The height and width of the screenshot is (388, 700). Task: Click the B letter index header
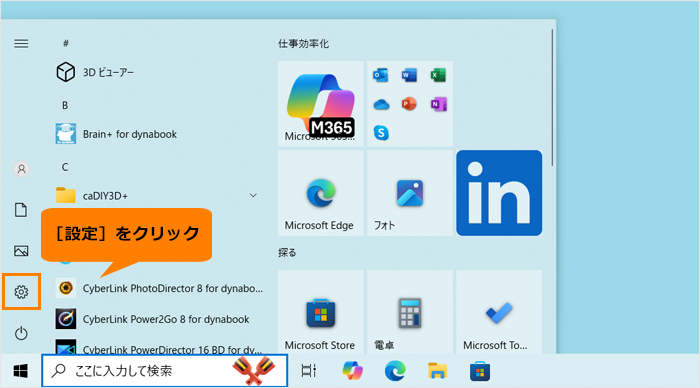click(x=65, y=105)
